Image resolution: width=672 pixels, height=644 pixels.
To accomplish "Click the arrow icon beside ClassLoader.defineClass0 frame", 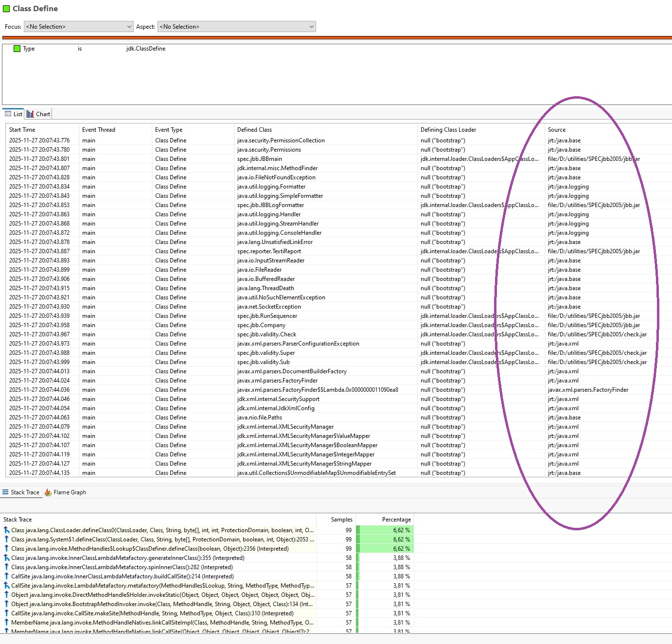I will pos(6,530).
